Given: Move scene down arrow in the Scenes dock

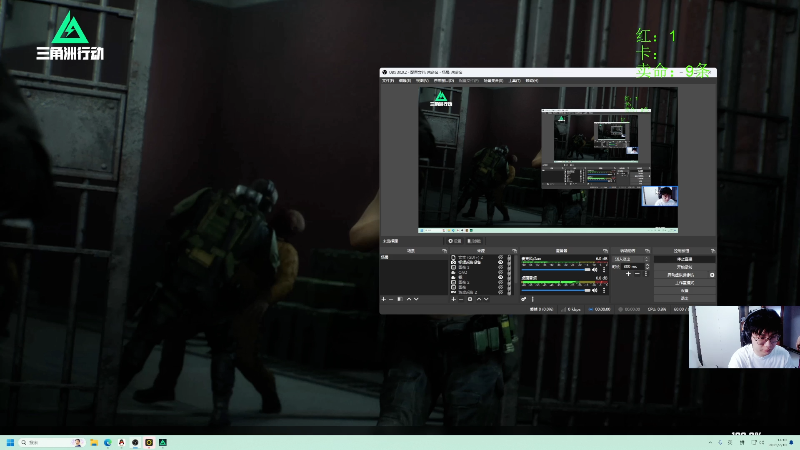Looking at the screenshot, I should pyautogui.click(x=416, y=299).
